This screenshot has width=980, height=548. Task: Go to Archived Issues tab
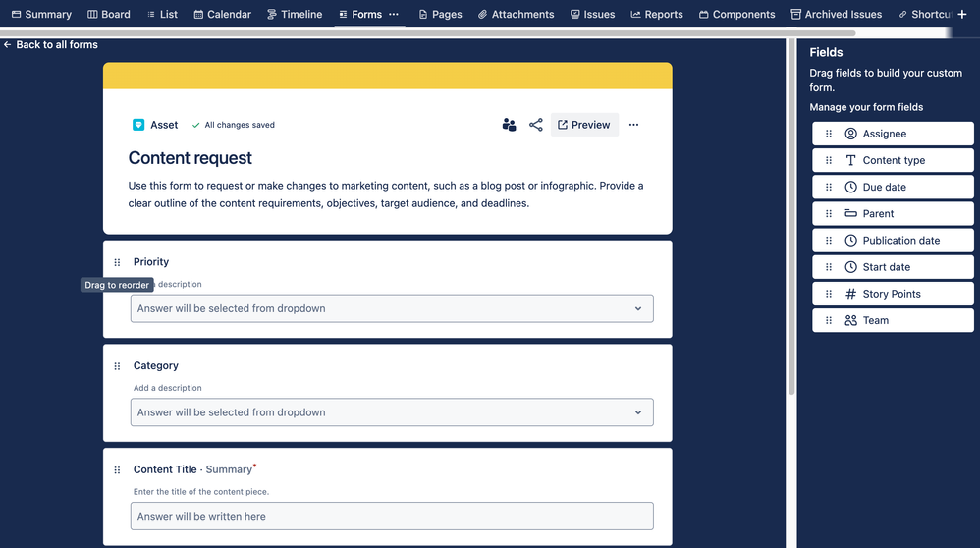[837, 14]
